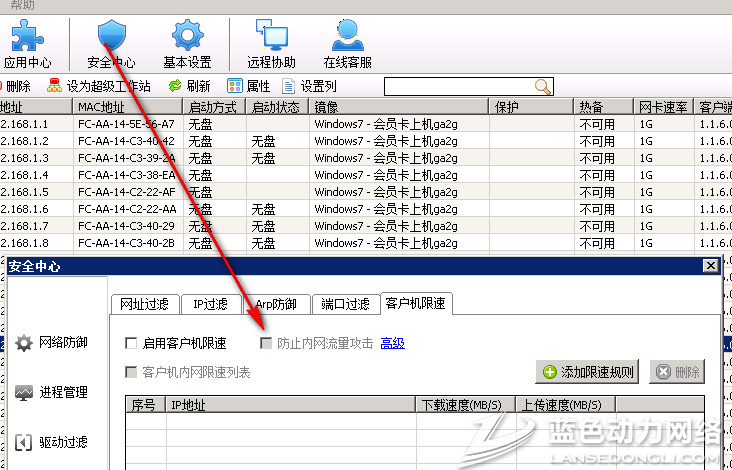Sort by 启动方式 column header
Viewport: 732px width, 470px height.
click(x=214, y=107)
